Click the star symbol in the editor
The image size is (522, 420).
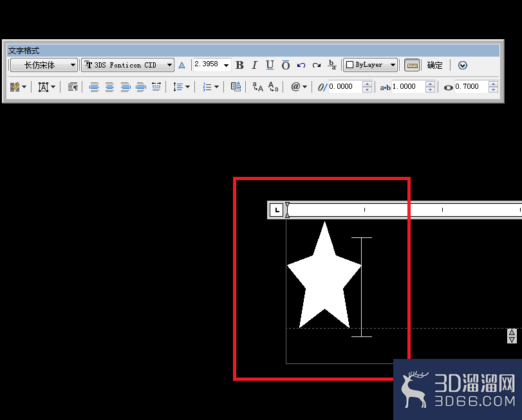324,275
